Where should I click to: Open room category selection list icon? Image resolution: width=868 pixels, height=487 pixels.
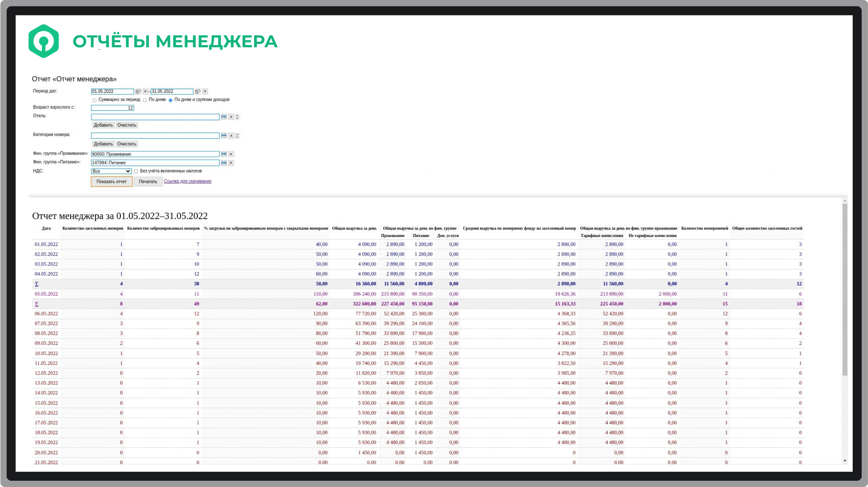224,136
